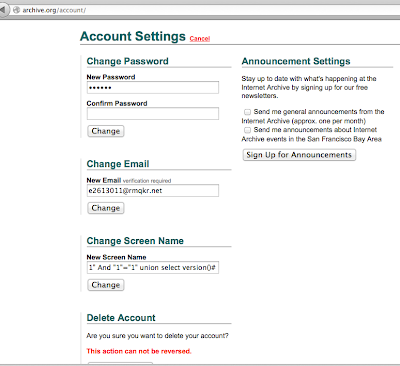Click the partially visible delete account button

point(120,363)
